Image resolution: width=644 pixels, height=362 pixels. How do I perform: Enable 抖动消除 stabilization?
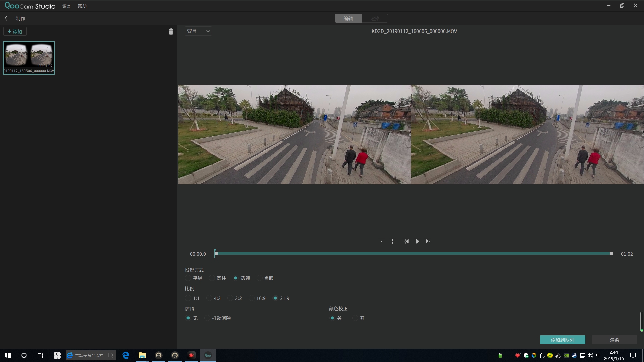tap(218, 318)
